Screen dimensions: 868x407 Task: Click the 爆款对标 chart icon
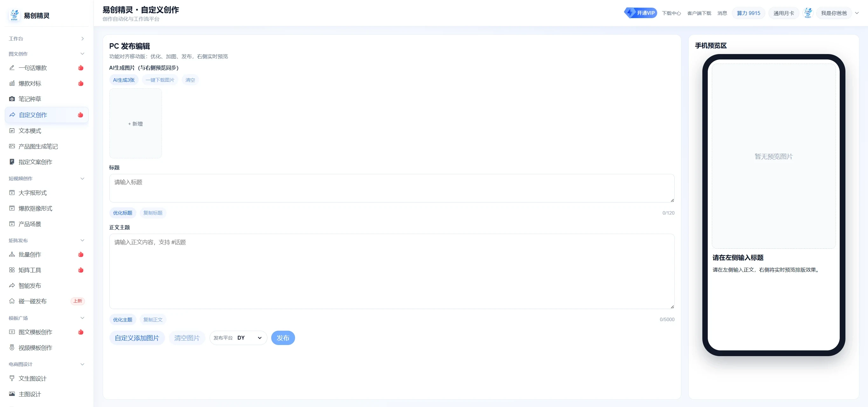click(12, 83)
